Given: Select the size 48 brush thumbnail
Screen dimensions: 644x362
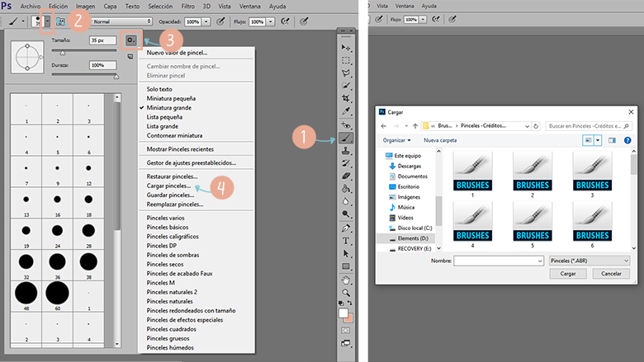Looking at the screenshot, I should (x=26, y=295).
